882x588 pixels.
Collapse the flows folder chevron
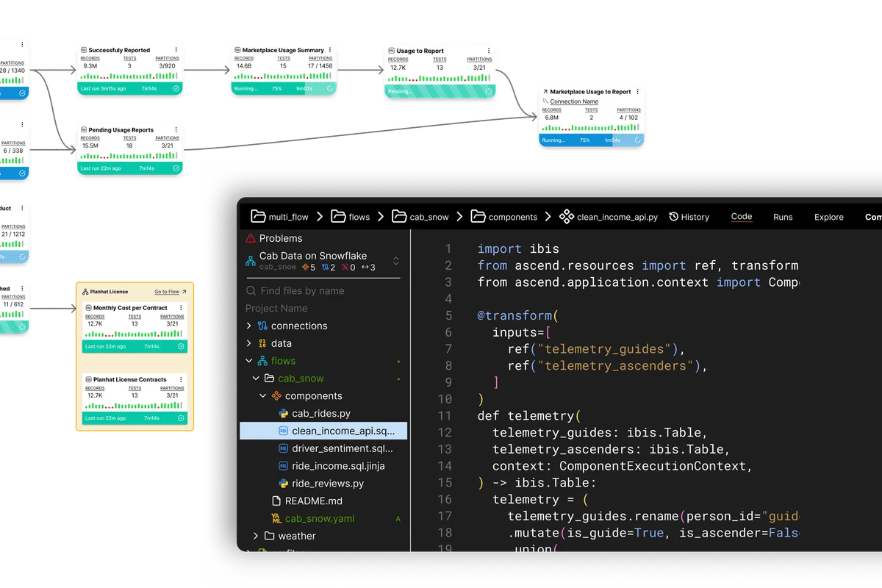click(x=248, y=361)
